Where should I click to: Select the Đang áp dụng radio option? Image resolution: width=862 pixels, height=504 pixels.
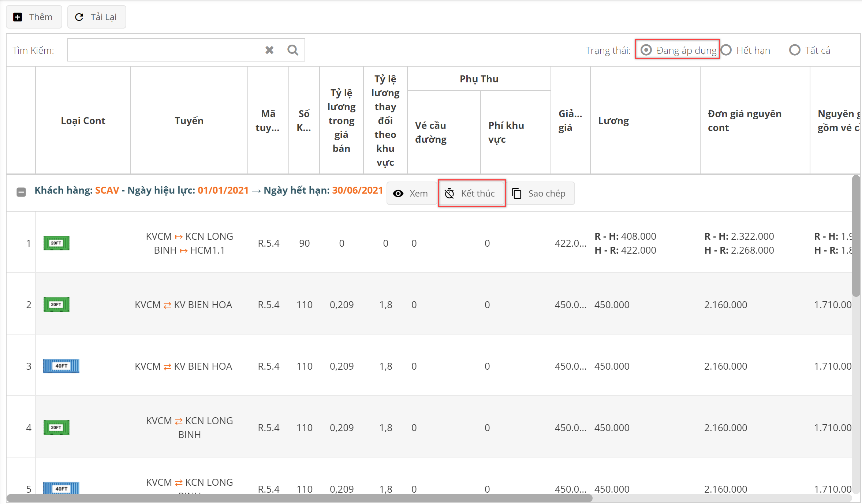pyautogui.click(x=646, y=50)
